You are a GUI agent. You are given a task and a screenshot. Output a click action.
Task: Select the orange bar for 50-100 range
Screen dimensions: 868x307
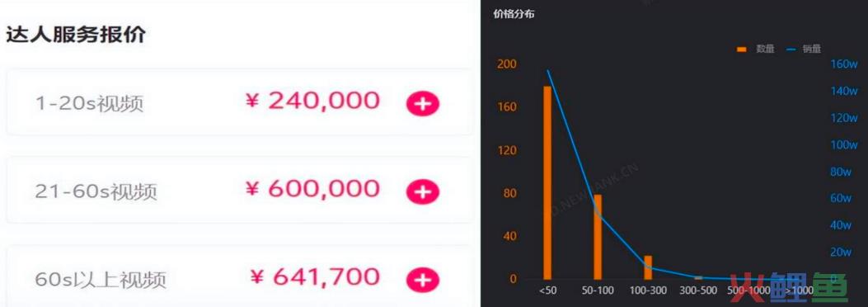(598, 237)
